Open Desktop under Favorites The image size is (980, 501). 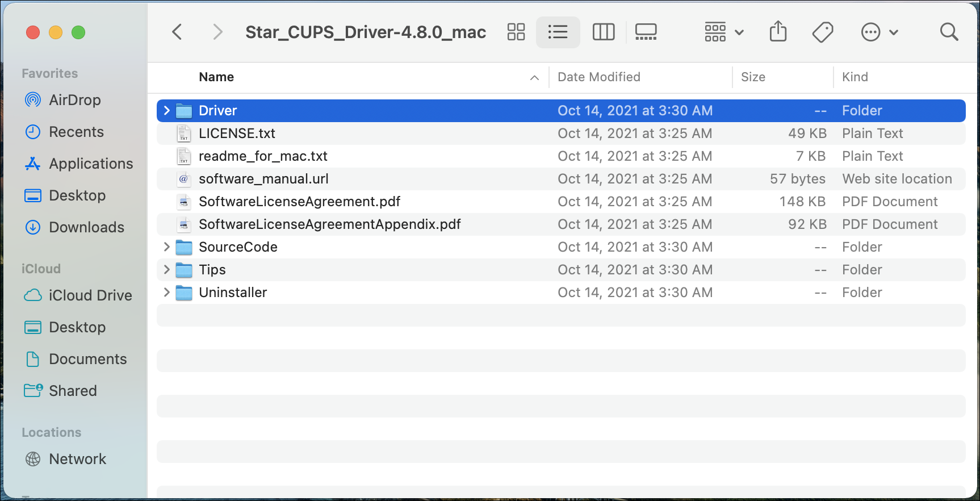65,195
